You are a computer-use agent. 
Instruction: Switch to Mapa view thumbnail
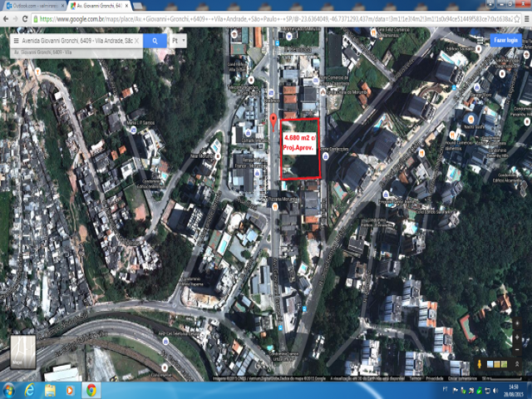tap(22, 352)
